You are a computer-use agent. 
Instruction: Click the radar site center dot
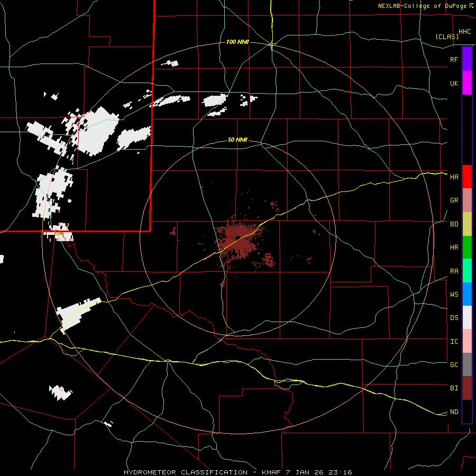pyautogui.click(x=239, y=237)
